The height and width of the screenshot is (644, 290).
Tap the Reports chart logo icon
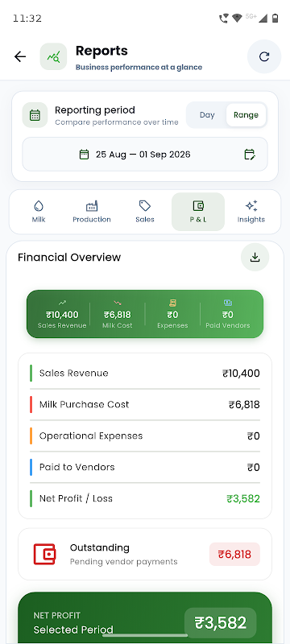(x=53, y=56)
